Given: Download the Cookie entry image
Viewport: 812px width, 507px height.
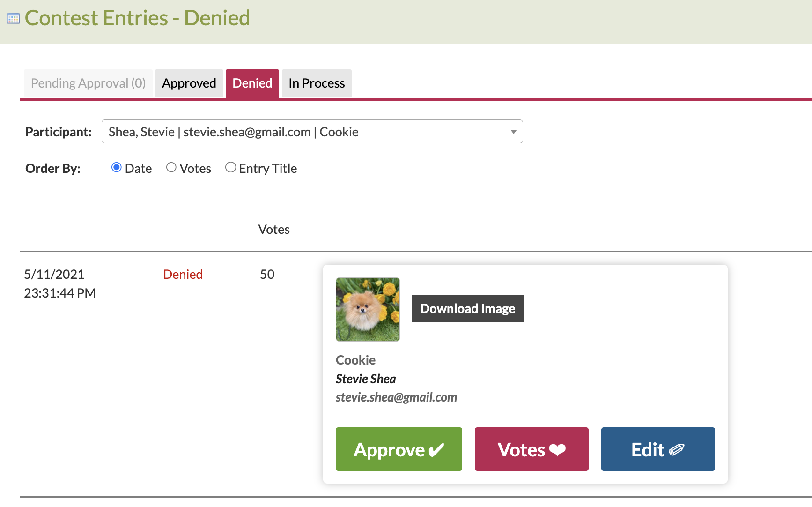Looking at the screenshot, I should point(468,308).
